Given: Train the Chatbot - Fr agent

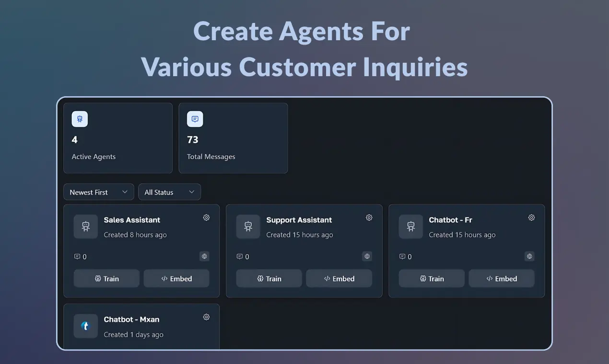Looking at the screenshot, I should [x=432, y=278].
